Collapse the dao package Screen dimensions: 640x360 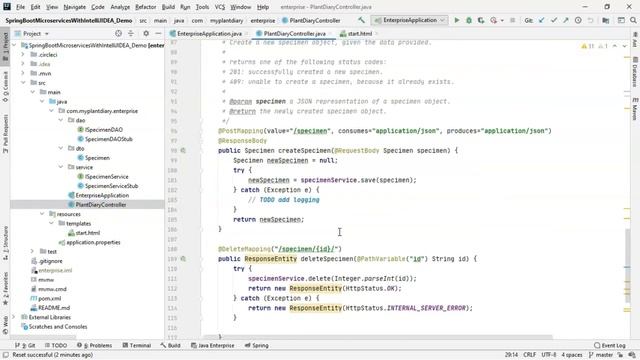(60, 120)
